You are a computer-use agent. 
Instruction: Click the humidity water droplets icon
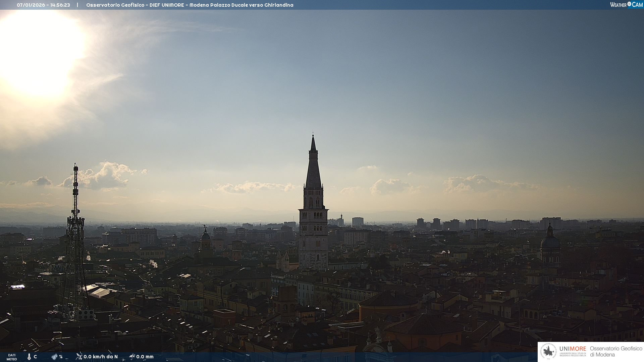point(54,357)
